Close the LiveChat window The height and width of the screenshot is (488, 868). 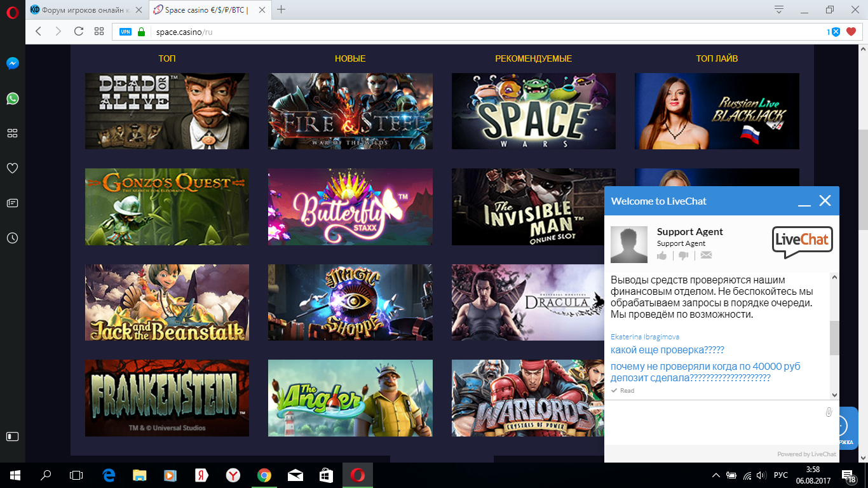pyautogui.click(x=825, y=201)
